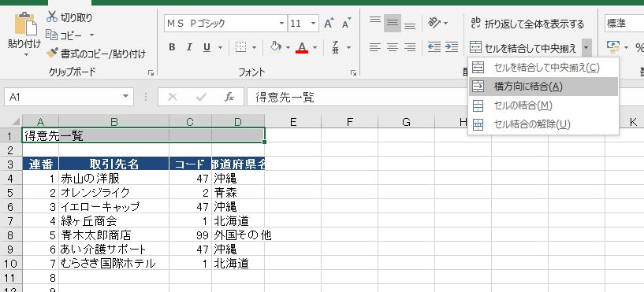Click formula bar Cancel (X) icon
Screen dimensions: 644x292
pos(173,97)
